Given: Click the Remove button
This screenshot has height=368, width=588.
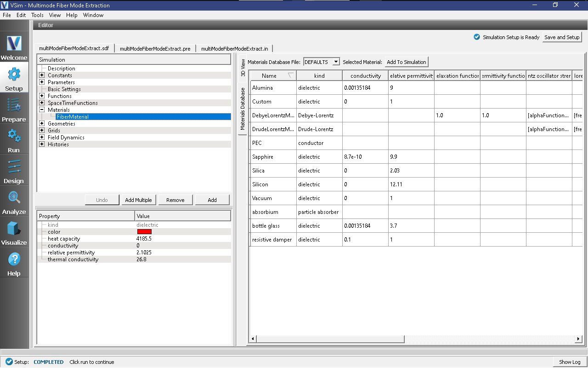Looking at the screenshot, I should point(175,200).
